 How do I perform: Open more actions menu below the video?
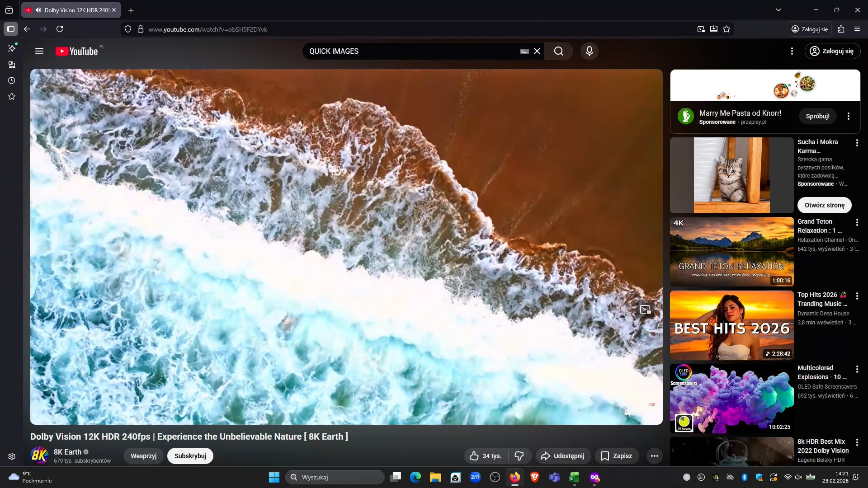[654, 456]
